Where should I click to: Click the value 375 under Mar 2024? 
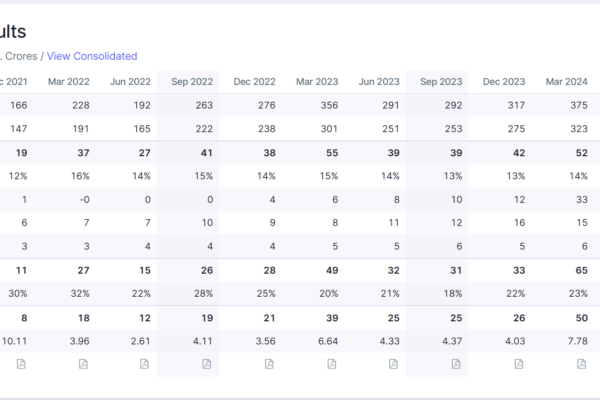579,105
